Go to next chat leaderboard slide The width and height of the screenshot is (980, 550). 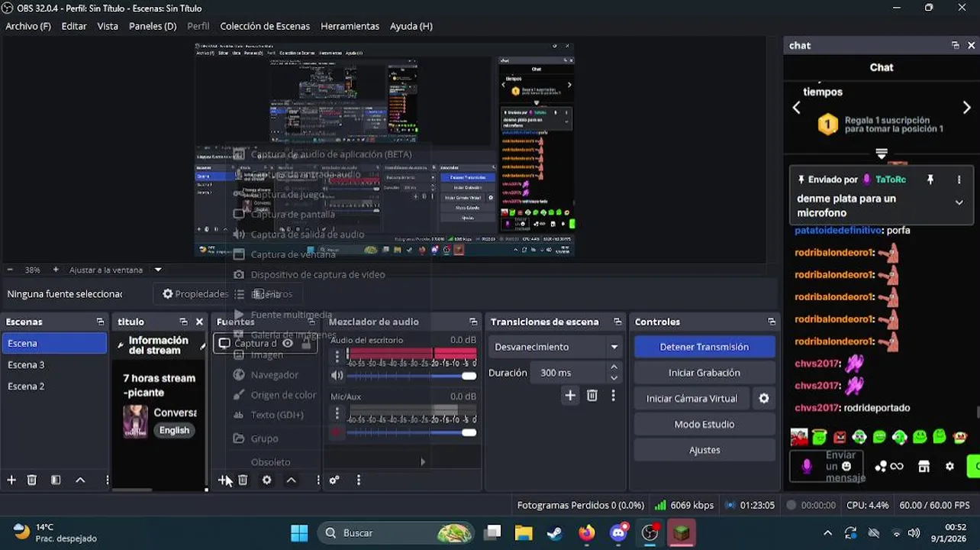coord(966,108)
